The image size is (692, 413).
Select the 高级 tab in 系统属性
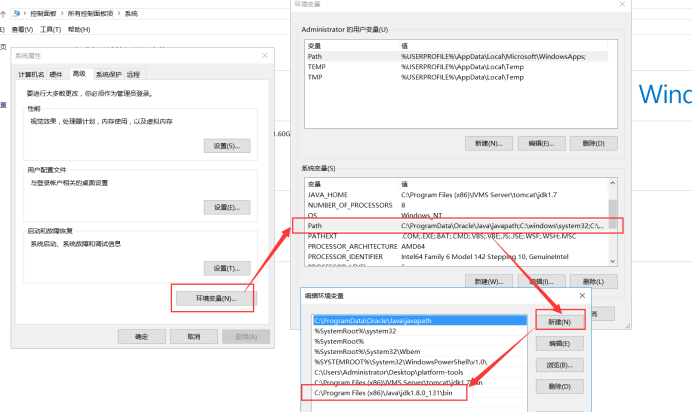coord(79,74)
